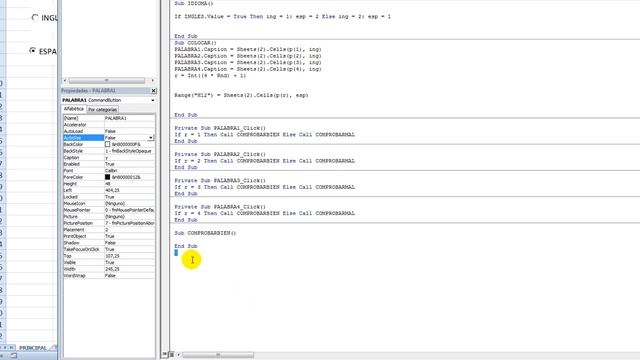Select the Placement property row
Screen dimensions: 640x360
point(109,230)
